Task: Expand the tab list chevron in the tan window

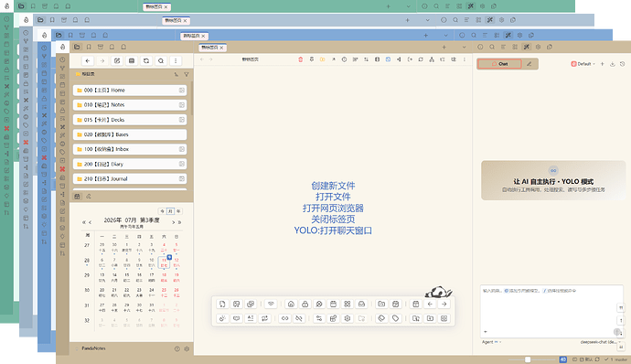Action: pos(464,48)
